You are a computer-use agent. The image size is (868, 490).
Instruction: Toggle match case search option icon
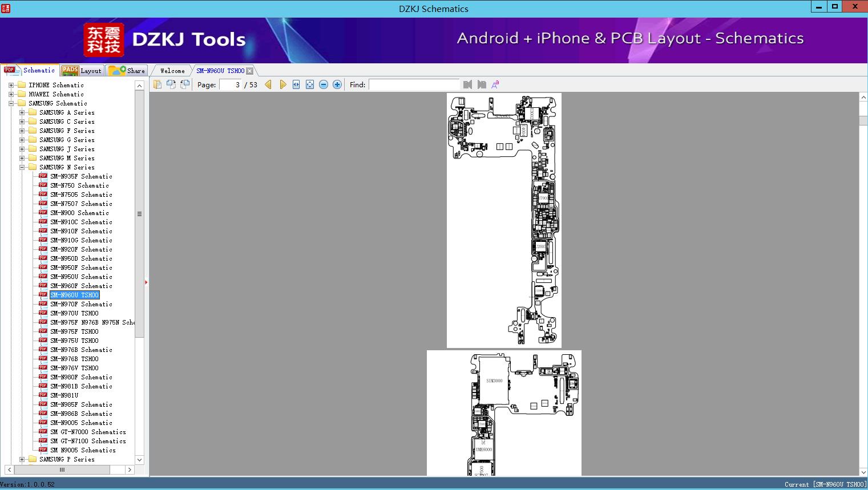(495, 84)
